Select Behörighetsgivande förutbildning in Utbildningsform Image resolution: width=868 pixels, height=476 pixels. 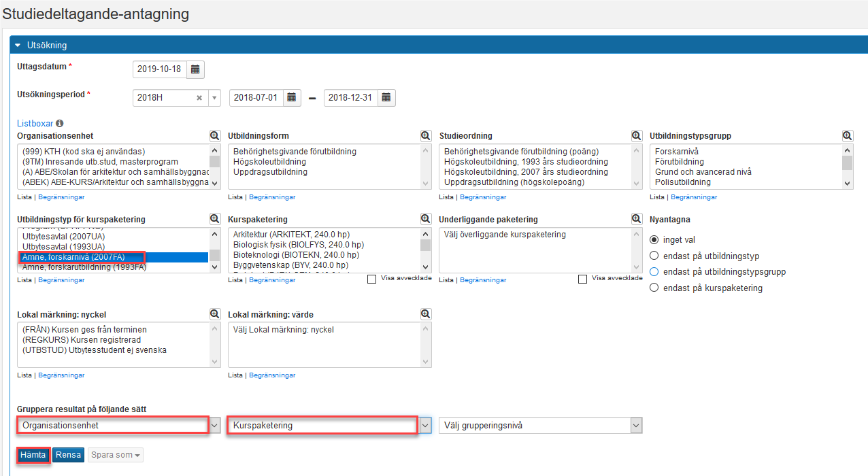point(295,152)
